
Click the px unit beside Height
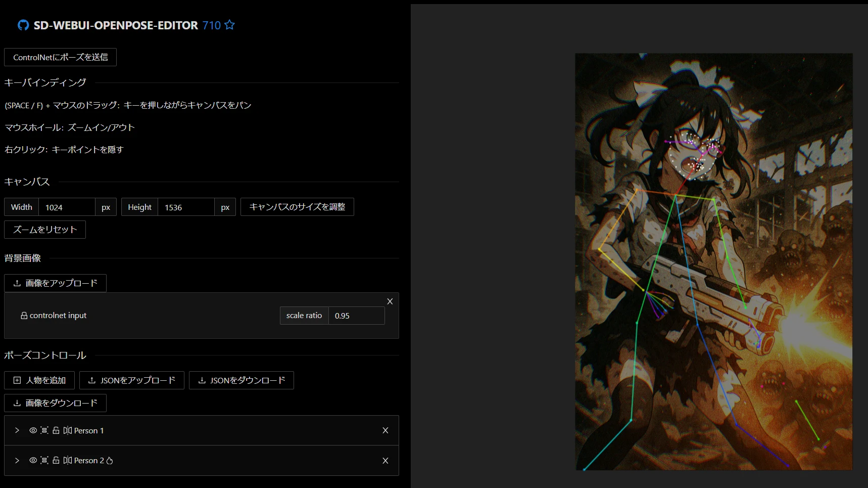[225, 207]
